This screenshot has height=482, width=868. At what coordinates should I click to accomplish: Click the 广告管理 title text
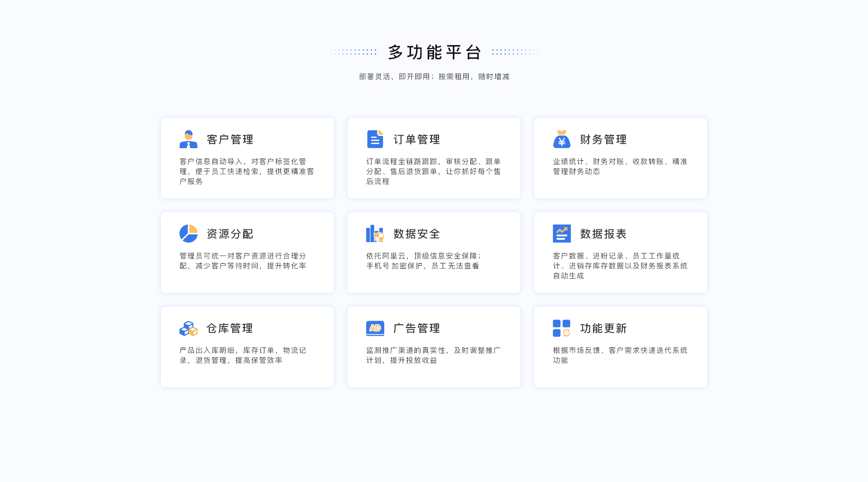[416, 328]
